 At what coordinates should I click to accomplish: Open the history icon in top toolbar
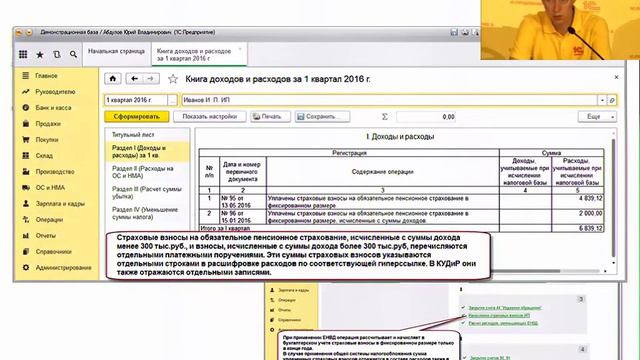pos(57,54)
